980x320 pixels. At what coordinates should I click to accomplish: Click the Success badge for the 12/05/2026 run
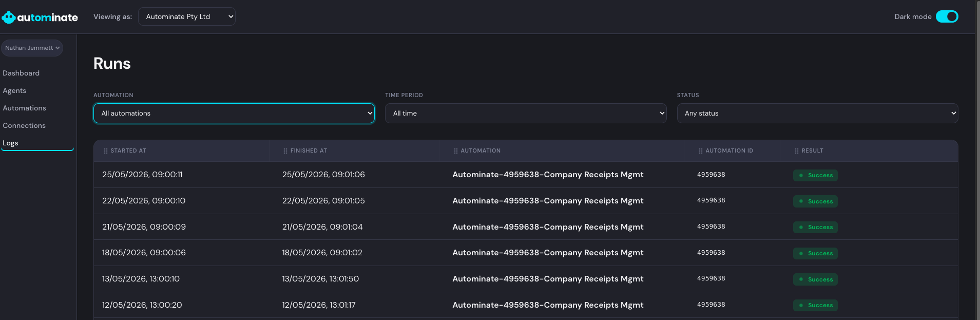815,305
